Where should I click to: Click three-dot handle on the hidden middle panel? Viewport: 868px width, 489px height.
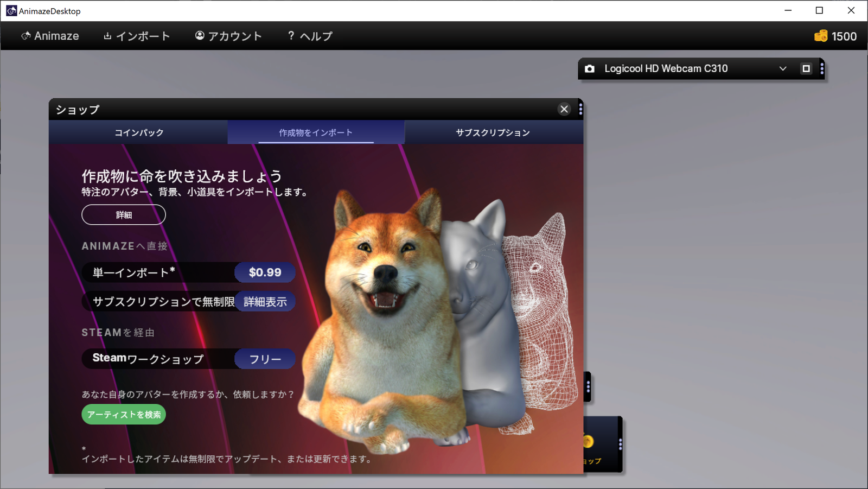point(588,387)
